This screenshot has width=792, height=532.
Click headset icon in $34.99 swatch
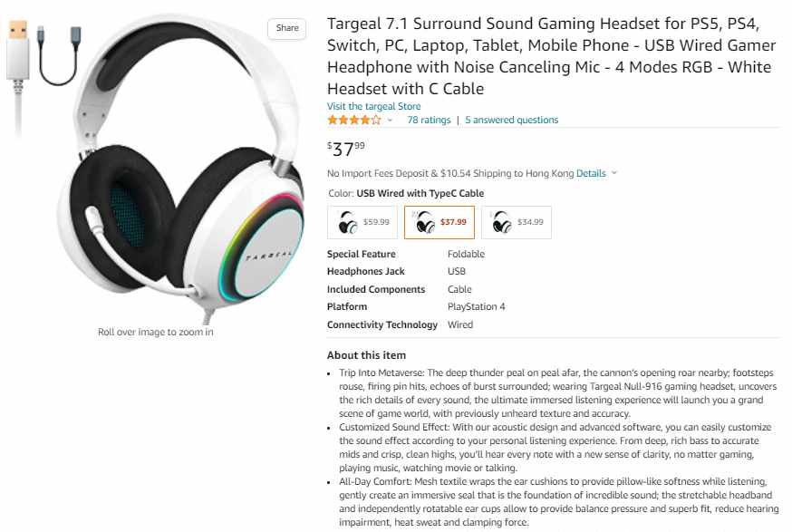pos(501,222)
